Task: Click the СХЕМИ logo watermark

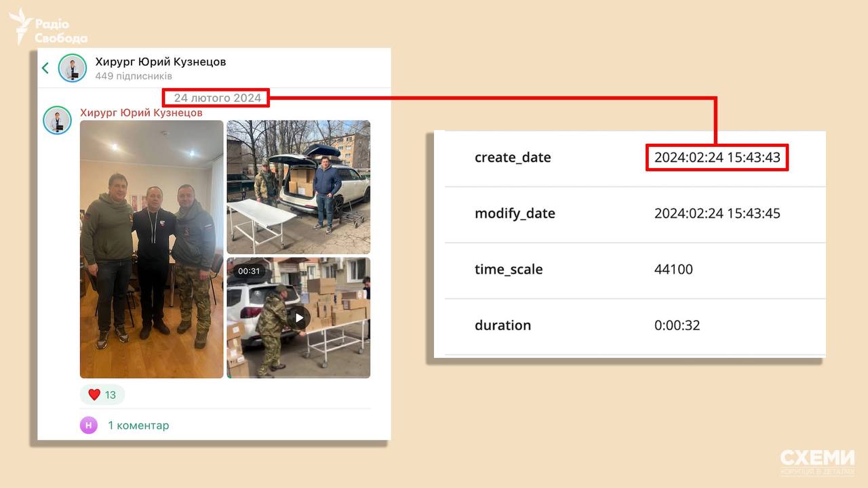Action: click(817, 461)
